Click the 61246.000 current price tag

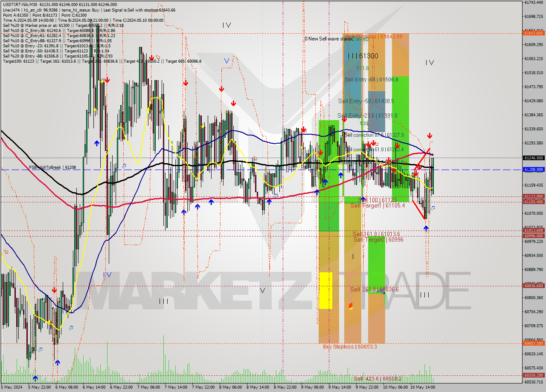[x=534, y=158]
